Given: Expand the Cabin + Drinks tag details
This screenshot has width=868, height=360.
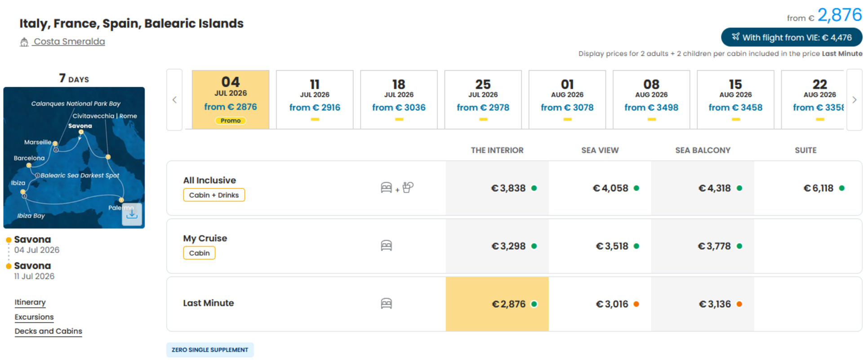Looking at the screenshot, I should point(214,195).
